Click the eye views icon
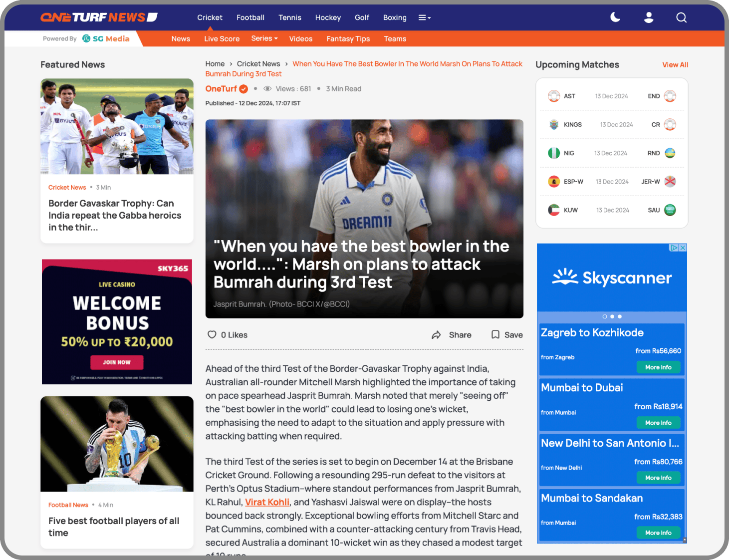This screenshot has height=560, width=729. click(x=267, y=89)
